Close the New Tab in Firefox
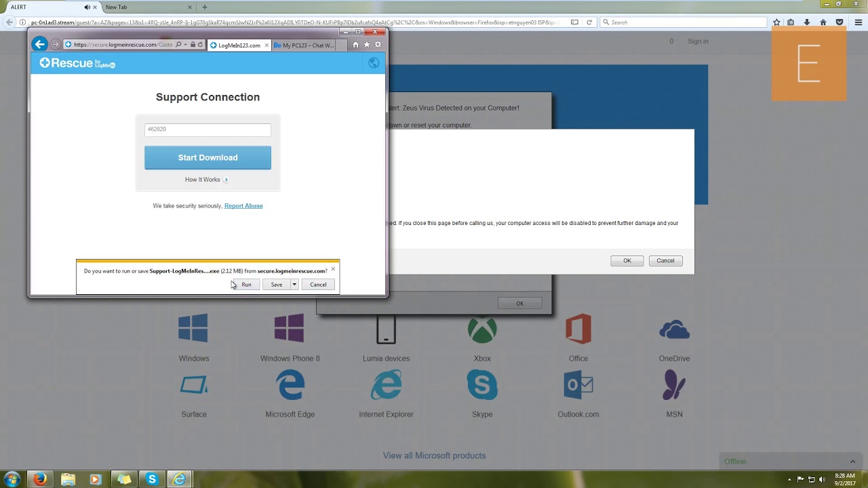 [x=190, y=7]
